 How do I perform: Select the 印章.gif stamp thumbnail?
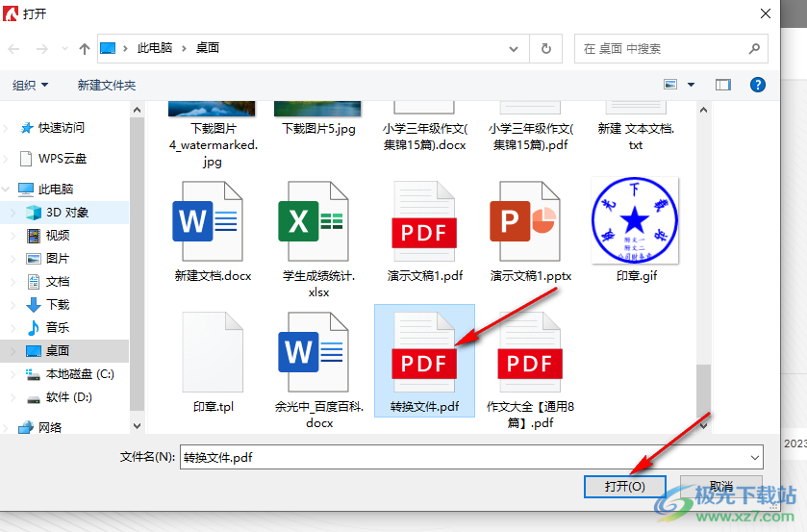pyautogui.click(x=636, y=222)
